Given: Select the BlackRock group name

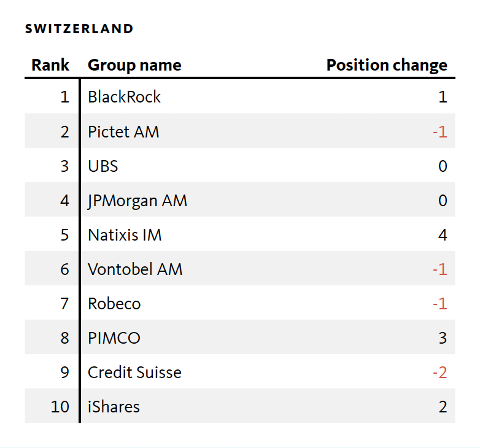Looking at the screenshot, I should tap(124, 97).
